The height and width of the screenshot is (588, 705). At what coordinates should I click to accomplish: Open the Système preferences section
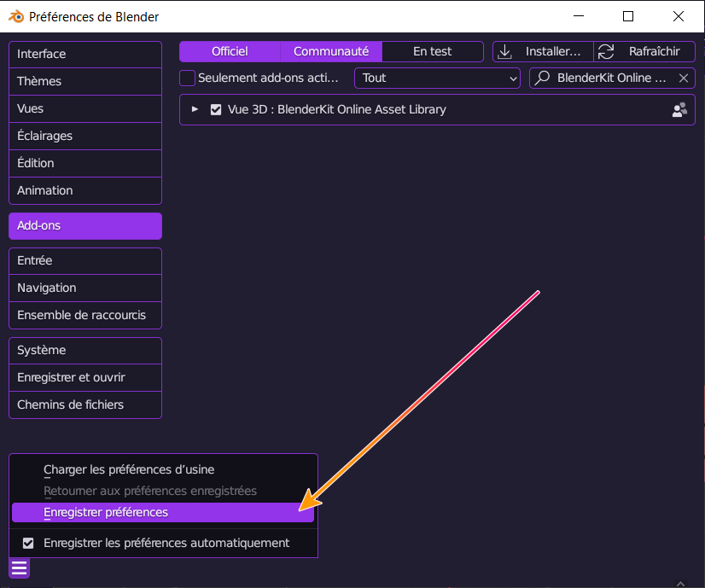(x=85, y=350)
